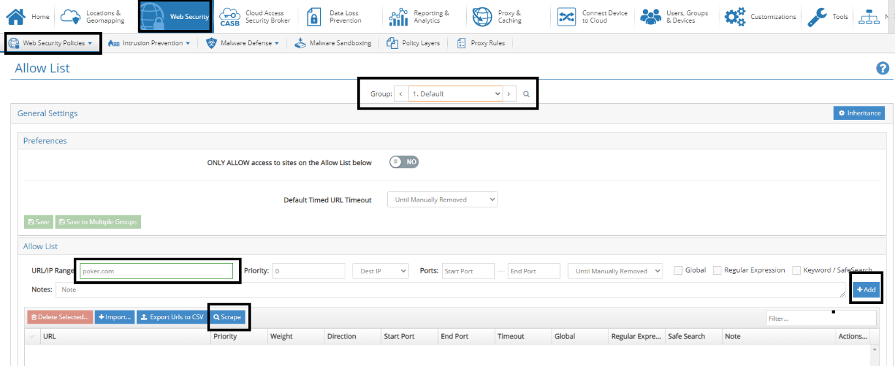Open Default Timed URL Timeout dropdown
This screenshot has height=366, width=896.
click(442, 200)
